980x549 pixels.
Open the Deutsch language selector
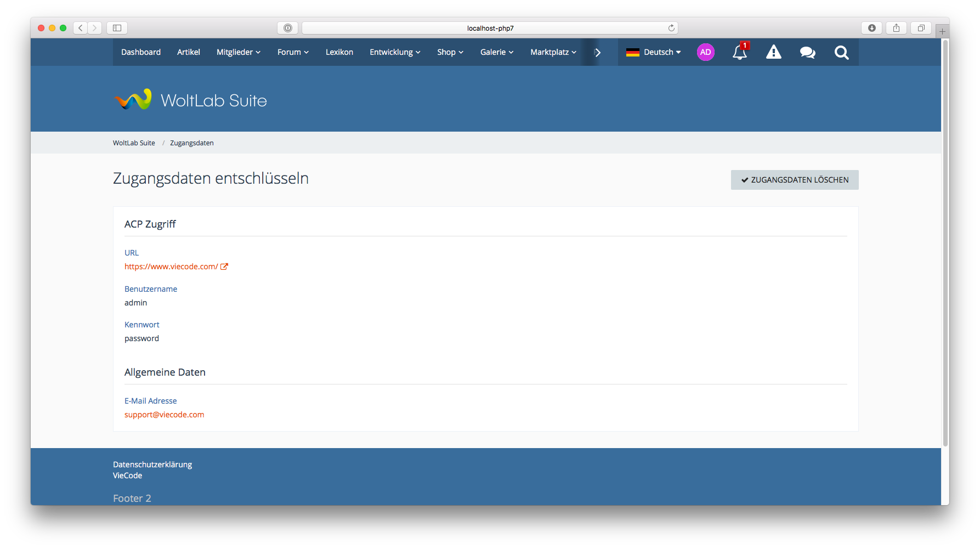654,53
